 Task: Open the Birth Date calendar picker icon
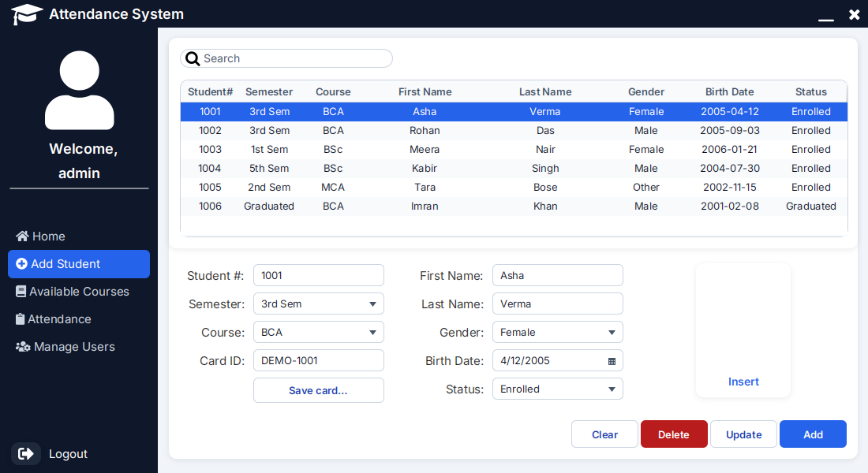612,361
